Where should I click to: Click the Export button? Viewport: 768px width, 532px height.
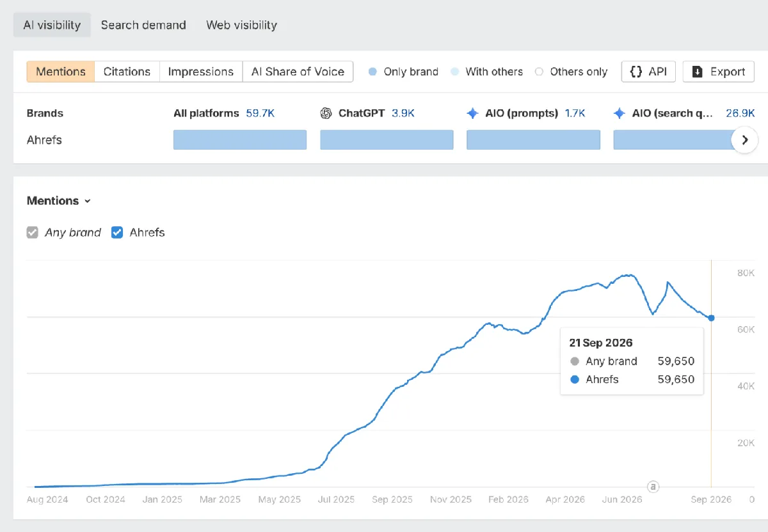719,72
